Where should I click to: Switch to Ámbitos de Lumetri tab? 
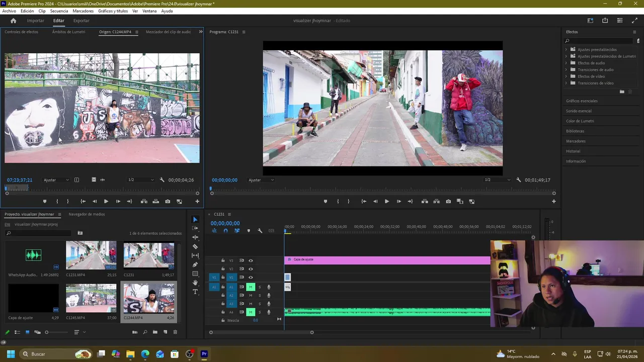[68, 32]
